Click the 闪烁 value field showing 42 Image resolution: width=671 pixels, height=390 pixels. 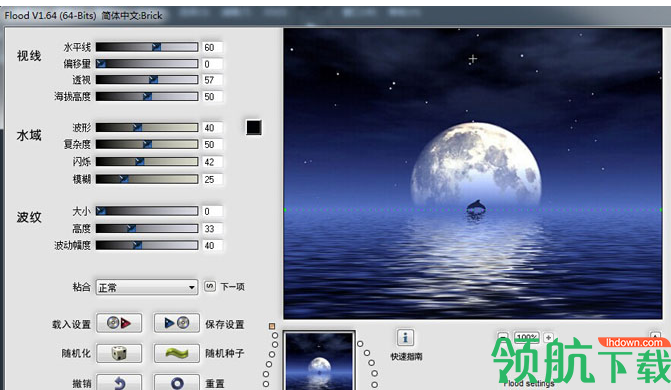pos(212,162)
